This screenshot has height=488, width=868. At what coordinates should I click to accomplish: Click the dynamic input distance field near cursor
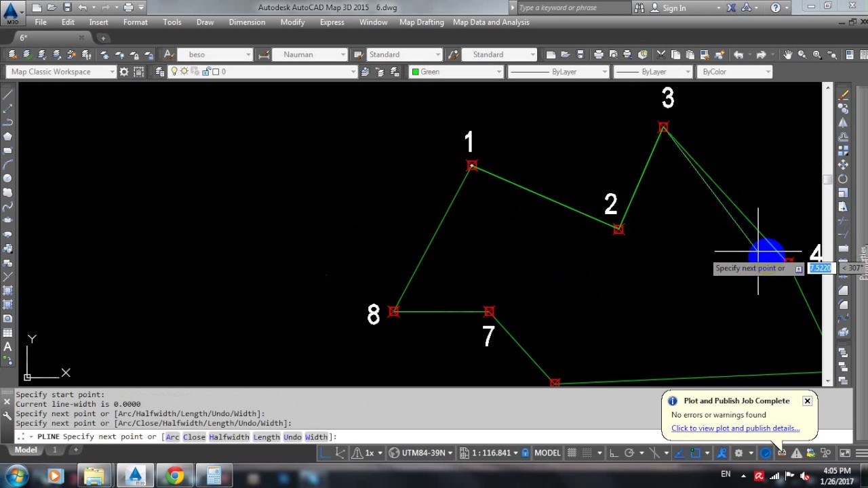click(x=820, y=268)
